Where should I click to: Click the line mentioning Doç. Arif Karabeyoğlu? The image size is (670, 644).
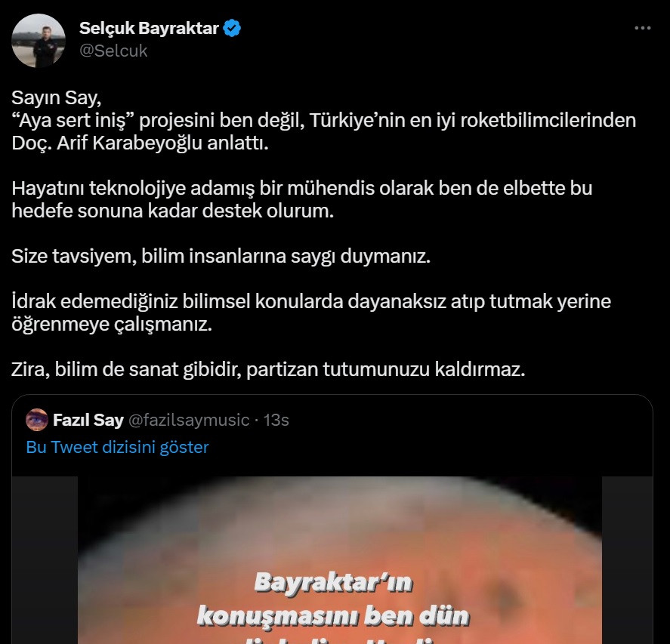tap(140, 143)
